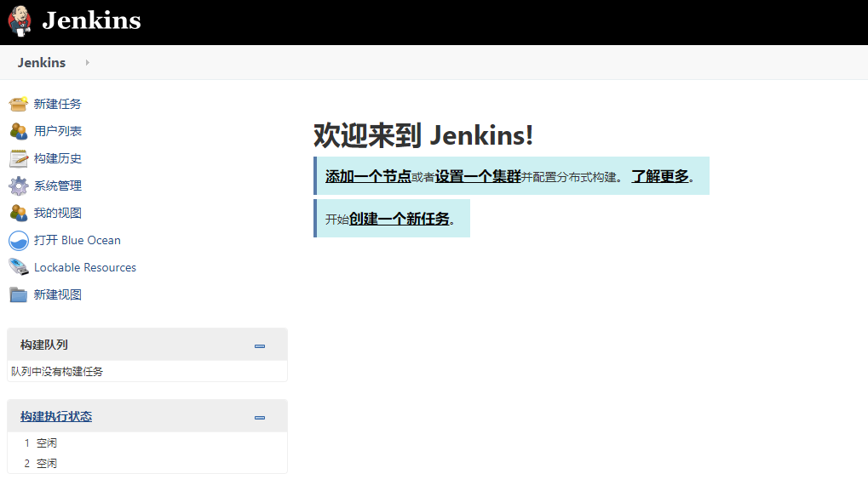Open 构建历史 in the sidebar
This screenshot has height=491, width=868.
58,158
